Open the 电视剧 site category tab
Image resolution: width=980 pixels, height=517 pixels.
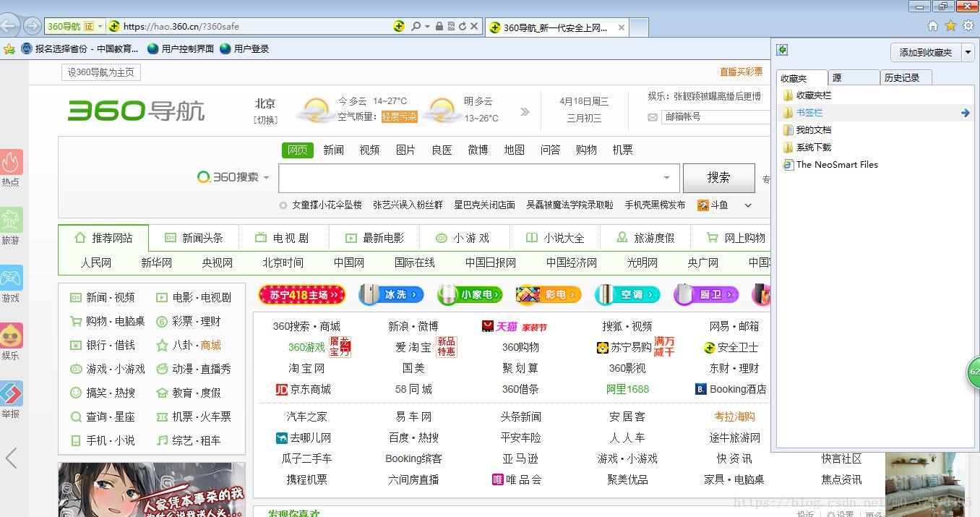pyautogui.click(x=283, y=238)
